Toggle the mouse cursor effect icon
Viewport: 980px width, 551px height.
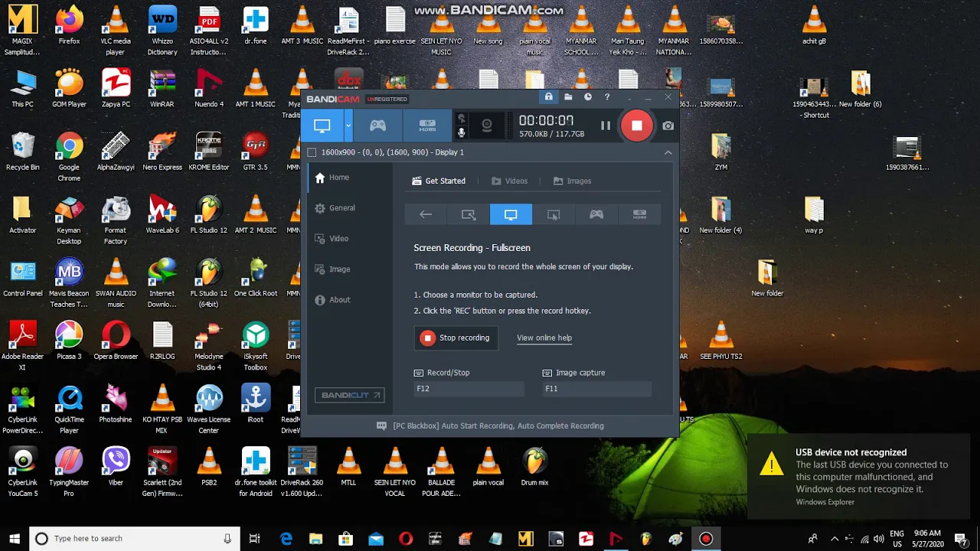point(461,119)
